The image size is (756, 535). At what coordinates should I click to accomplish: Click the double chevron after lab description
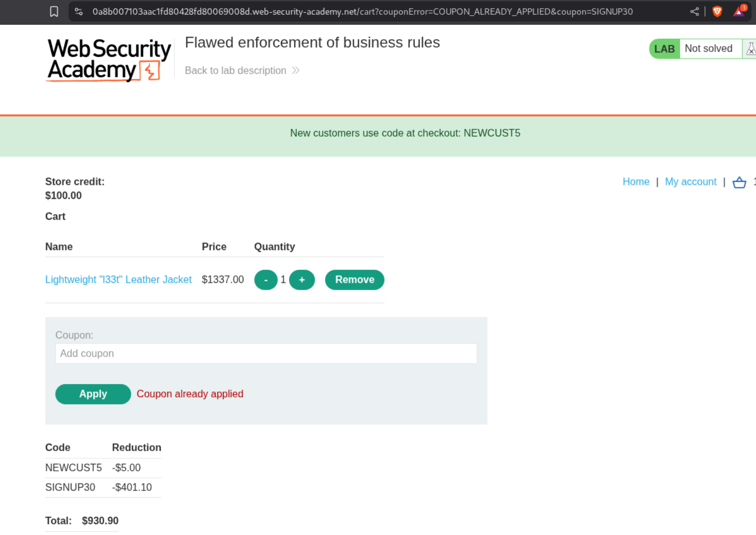[x=296, y=70]
